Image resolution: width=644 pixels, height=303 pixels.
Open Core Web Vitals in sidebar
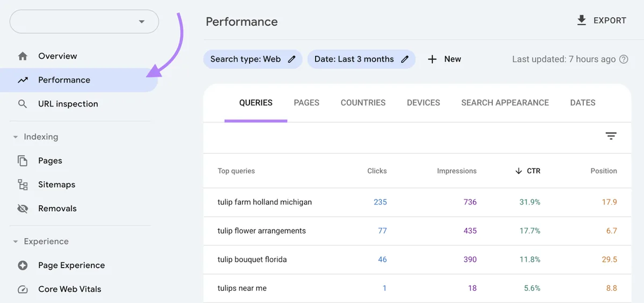(70, 289)
